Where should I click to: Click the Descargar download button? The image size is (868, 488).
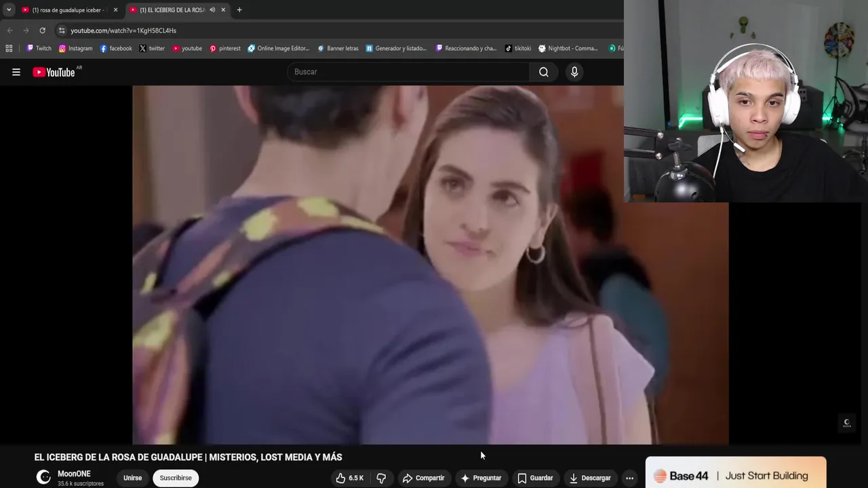(590, 478)
